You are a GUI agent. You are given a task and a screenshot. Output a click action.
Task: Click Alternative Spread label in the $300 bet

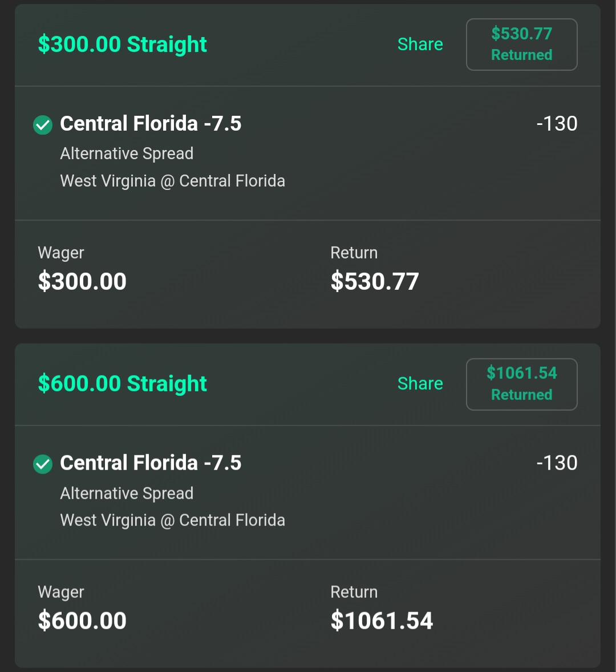click(x=127, y=153)
